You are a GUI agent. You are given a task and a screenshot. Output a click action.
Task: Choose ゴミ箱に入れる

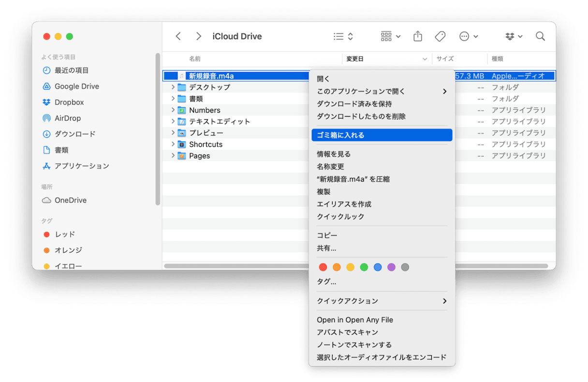coord(382,135)
